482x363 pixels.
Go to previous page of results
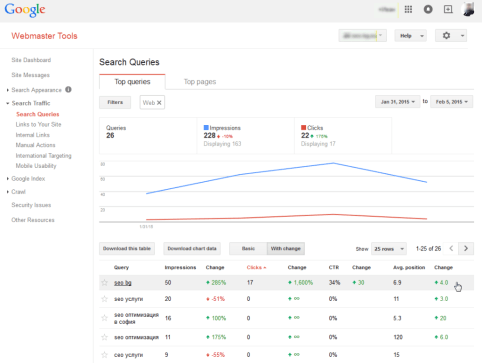point(451,248)
